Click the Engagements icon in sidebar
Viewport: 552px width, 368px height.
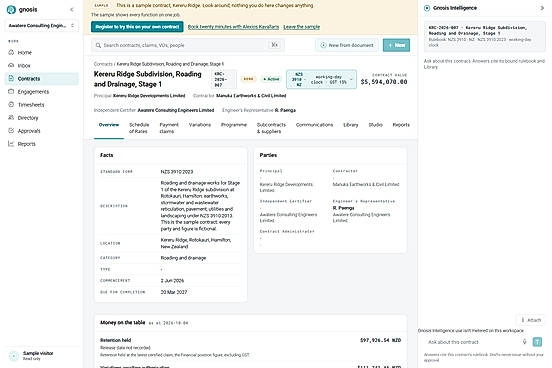(x=11, y=91)
